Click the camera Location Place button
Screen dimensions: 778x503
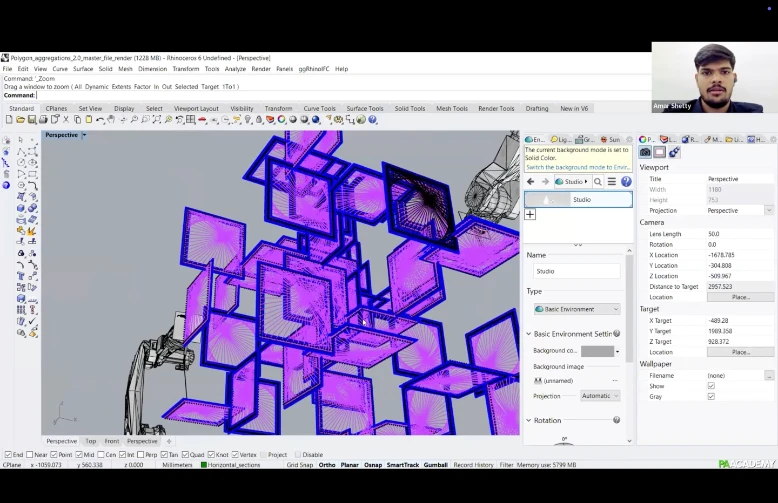(740, 297)
